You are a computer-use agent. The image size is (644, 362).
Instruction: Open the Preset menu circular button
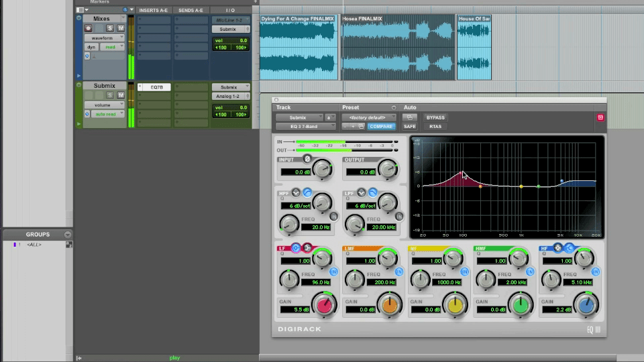394,107
